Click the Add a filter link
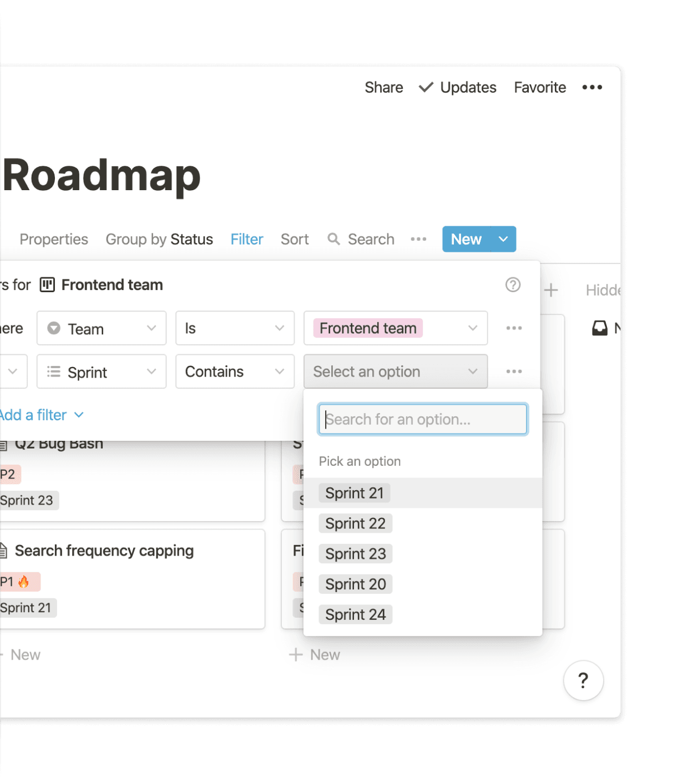The height and width of the screenshot is (784, 688). click(x=33, y=415)
